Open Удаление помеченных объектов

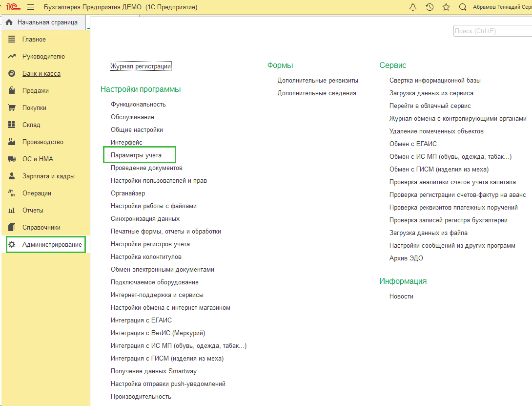point(436,131)
